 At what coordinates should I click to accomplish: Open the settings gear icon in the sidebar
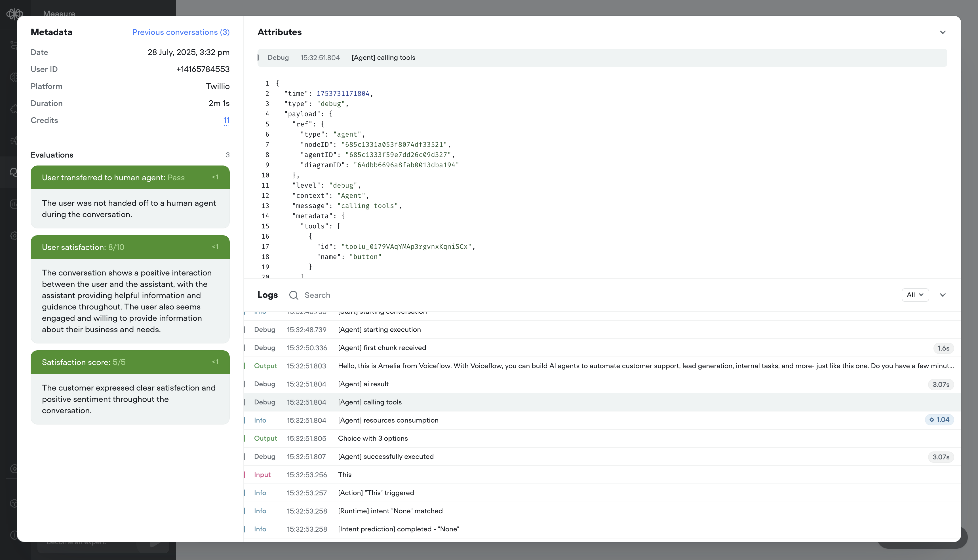14,236
